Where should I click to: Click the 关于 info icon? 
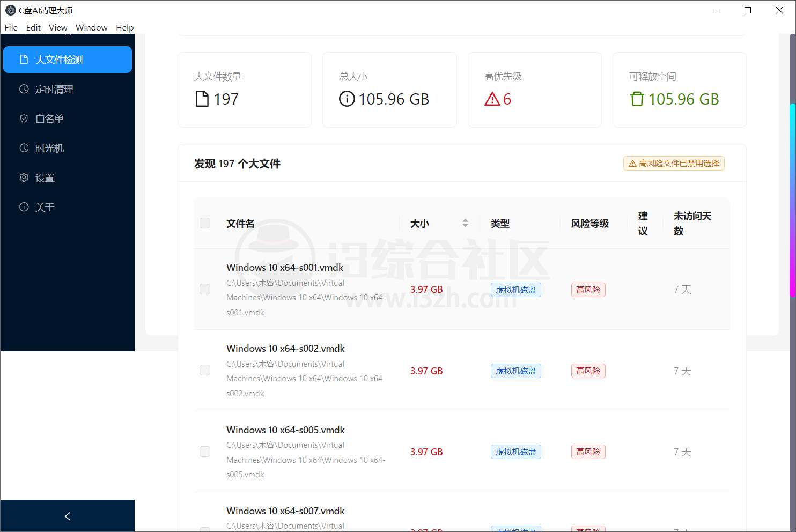coord(23,206)
